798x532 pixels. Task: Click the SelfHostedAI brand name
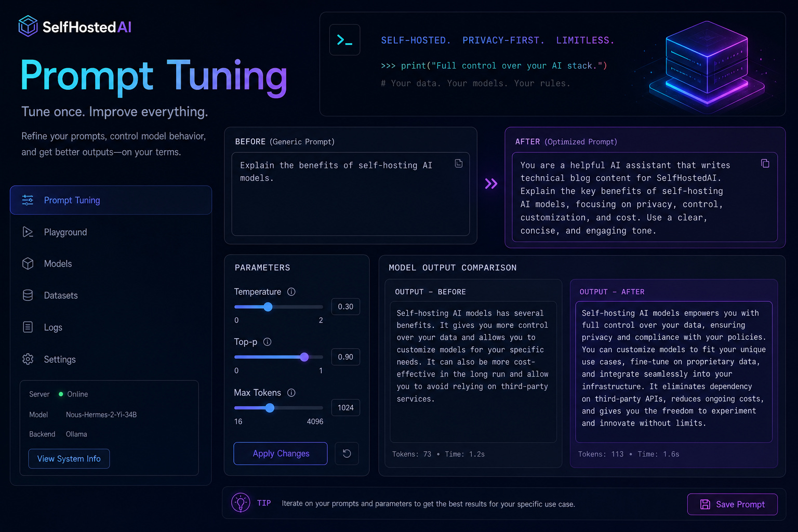coord(87,27)
